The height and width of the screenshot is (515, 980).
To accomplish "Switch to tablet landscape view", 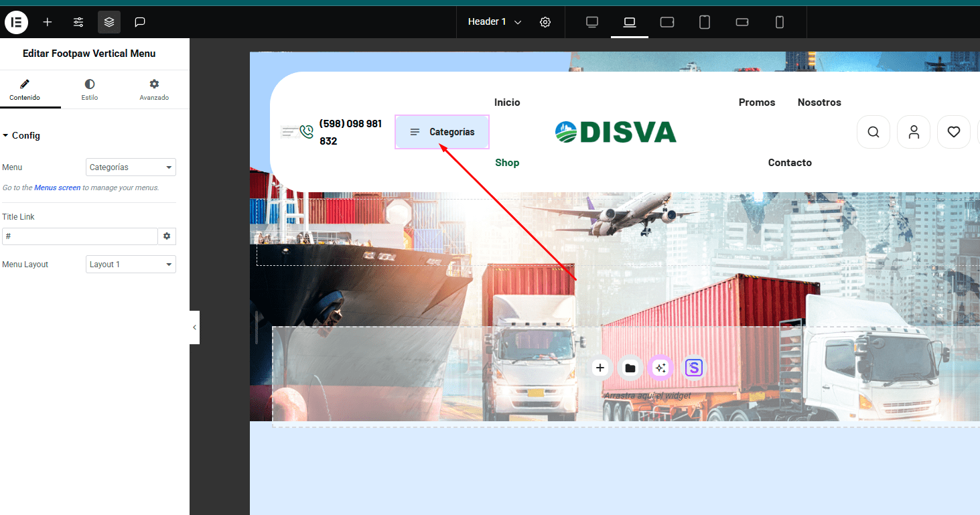I will click(x=667, y=22).
